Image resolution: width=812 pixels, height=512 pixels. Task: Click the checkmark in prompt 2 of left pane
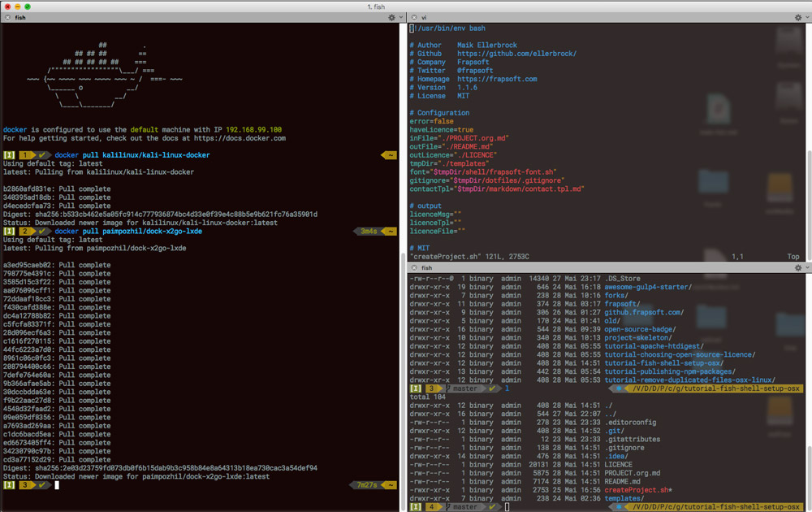42,231
